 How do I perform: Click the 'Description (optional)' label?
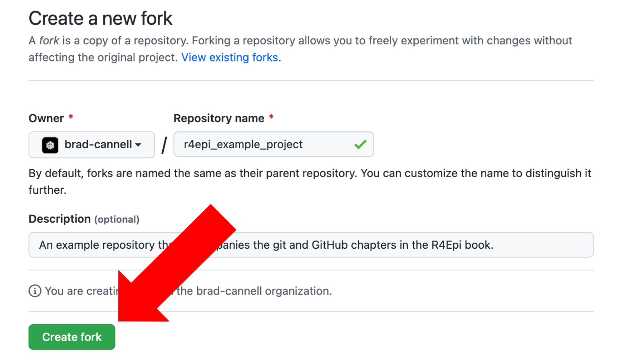point(84,219)
